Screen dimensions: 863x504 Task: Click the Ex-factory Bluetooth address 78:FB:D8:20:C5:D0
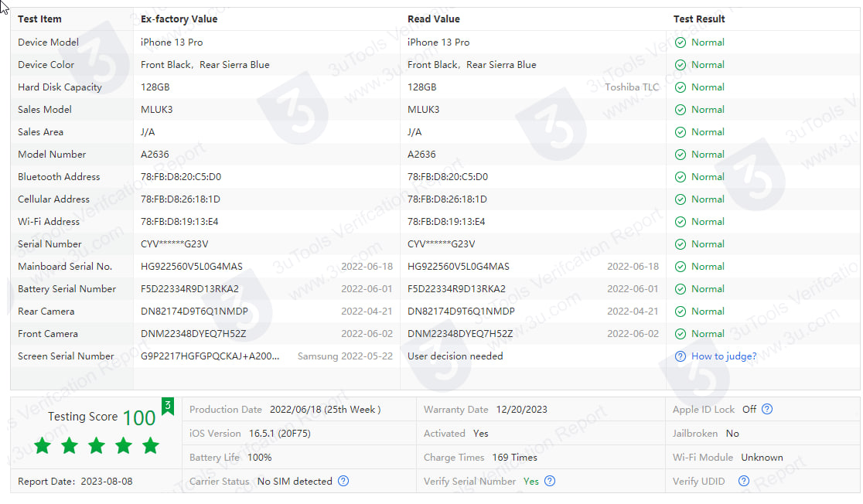point(180,176)
